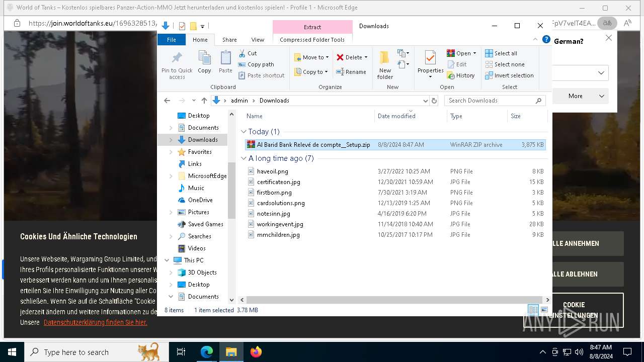Open Task View on the taskbar

click(x=181, y=352)
